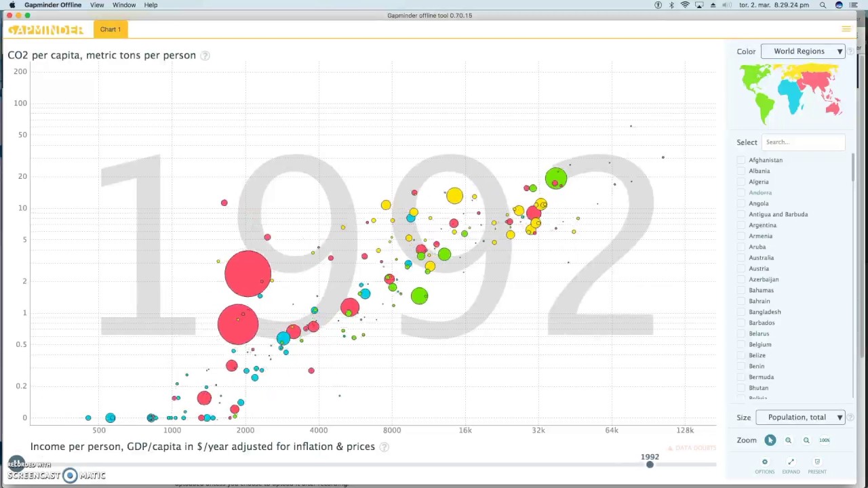Click help icon beside CO2 per capita title
This screenshot has width=868, height=488.
[205, 56]
